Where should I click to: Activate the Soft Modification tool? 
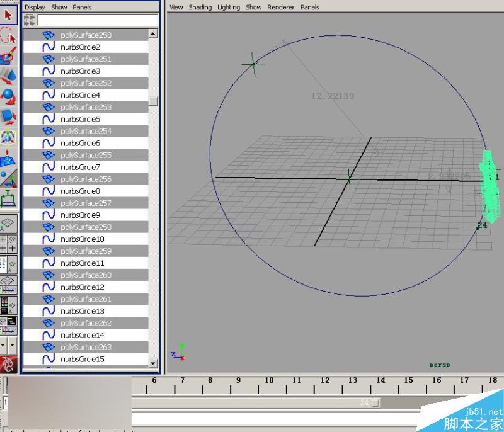pyautogui.click(x=8, y=157)
